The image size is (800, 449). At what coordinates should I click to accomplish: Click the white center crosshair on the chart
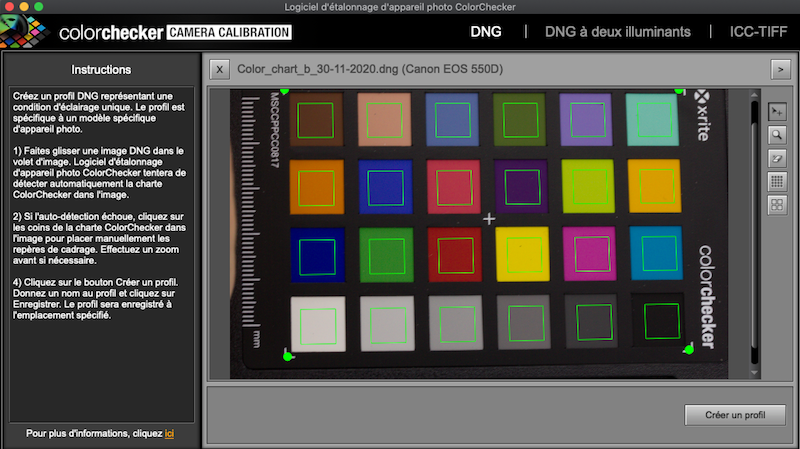pyautogui.click(x=489, y=219)
